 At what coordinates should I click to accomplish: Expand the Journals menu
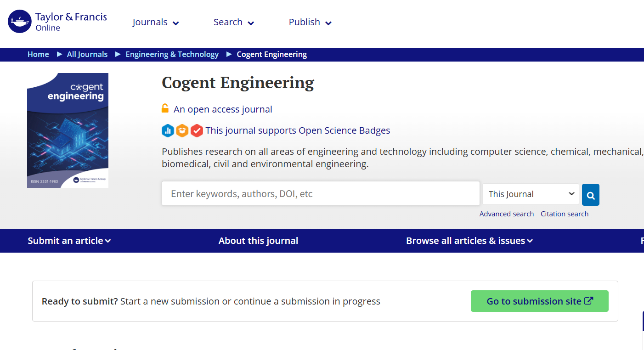click(156, 22)
